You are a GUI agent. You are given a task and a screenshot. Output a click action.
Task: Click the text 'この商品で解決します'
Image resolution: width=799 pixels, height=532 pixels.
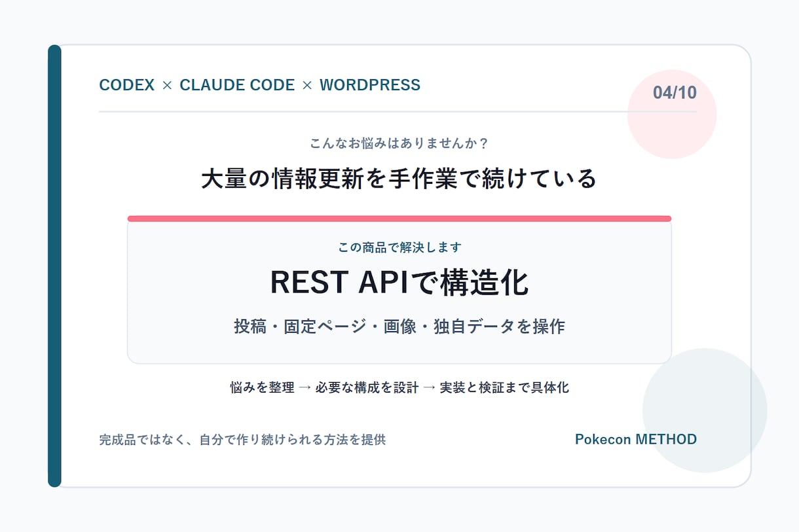pyautogui.click(x=399, y=247)
